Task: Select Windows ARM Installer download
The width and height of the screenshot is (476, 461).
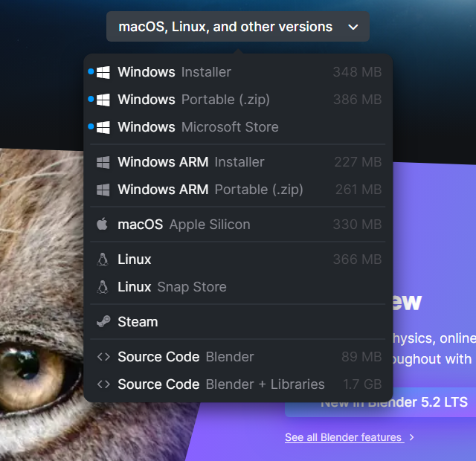Action: tap(238, 162)
